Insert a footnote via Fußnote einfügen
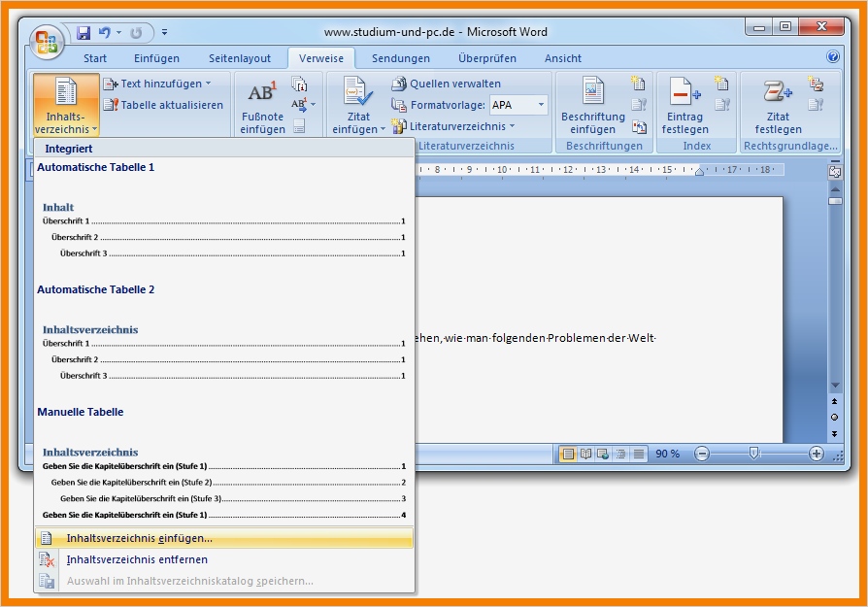Screen dimensions: 868x607 [260, 107]
